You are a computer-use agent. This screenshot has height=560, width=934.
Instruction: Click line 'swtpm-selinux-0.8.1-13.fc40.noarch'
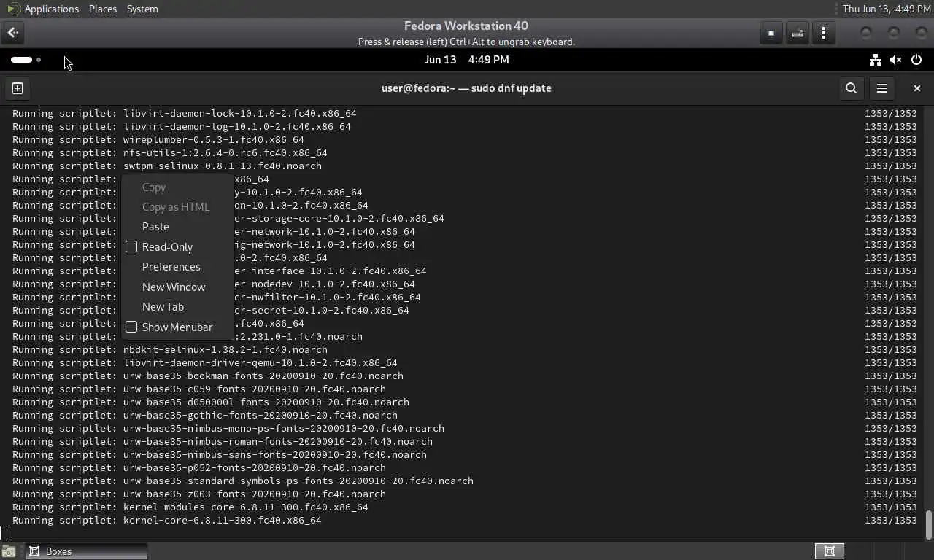pyautogui.click(x=223, y=166)
